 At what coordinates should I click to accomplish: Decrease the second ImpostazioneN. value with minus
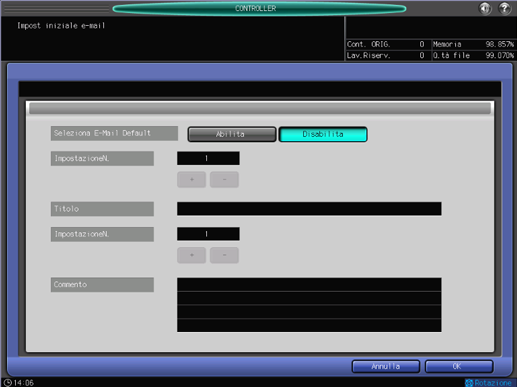[224, 255]
